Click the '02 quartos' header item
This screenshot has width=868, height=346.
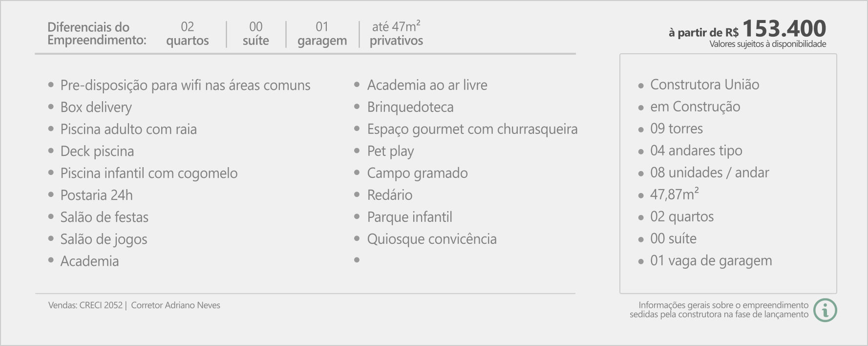click(x=188, y=34)
